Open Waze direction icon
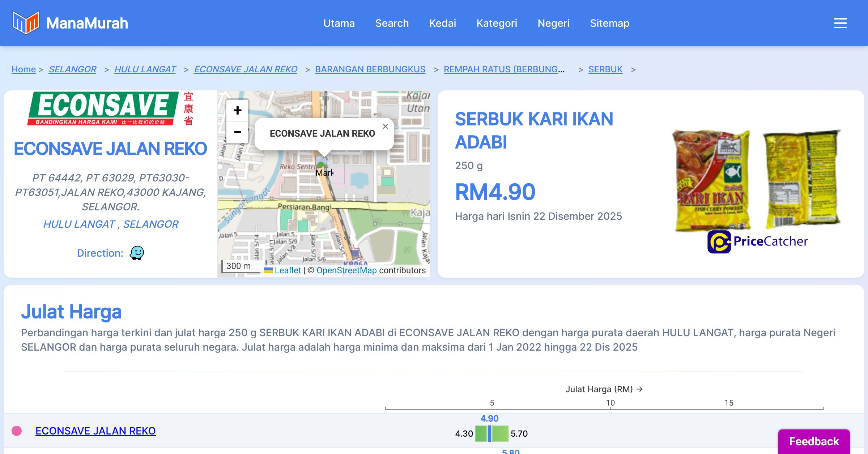868x454 pixels. [137, 253]
